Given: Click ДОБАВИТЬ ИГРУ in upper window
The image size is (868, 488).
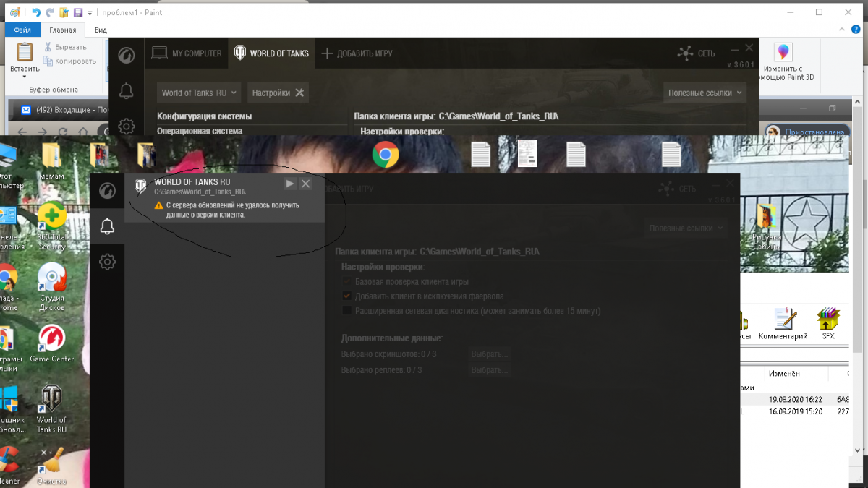Looking at the screenshot, I should [x=357, y=53].
